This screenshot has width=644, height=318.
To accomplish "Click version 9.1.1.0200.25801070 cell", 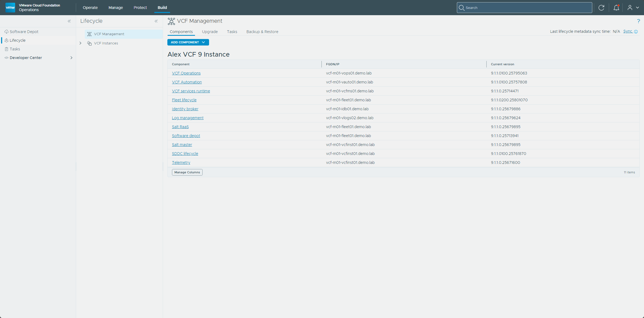I will click(x=509, y=100).
